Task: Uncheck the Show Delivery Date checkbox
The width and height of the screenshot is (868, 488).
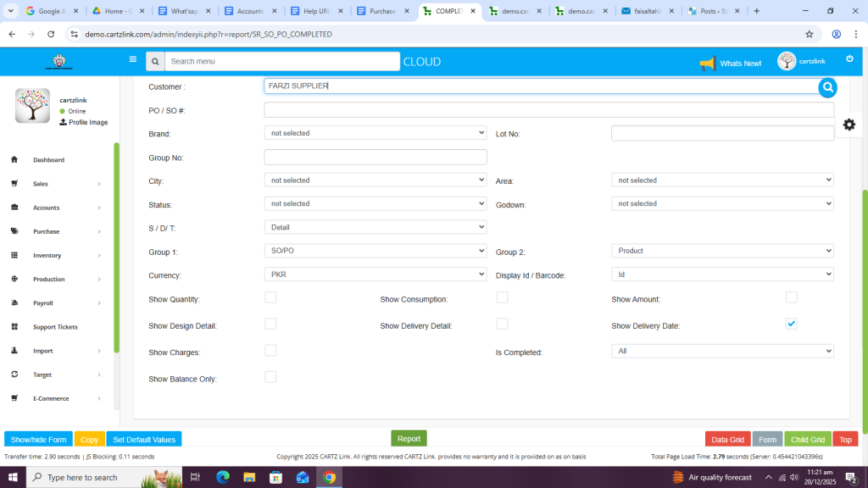Action: point(791,324)
